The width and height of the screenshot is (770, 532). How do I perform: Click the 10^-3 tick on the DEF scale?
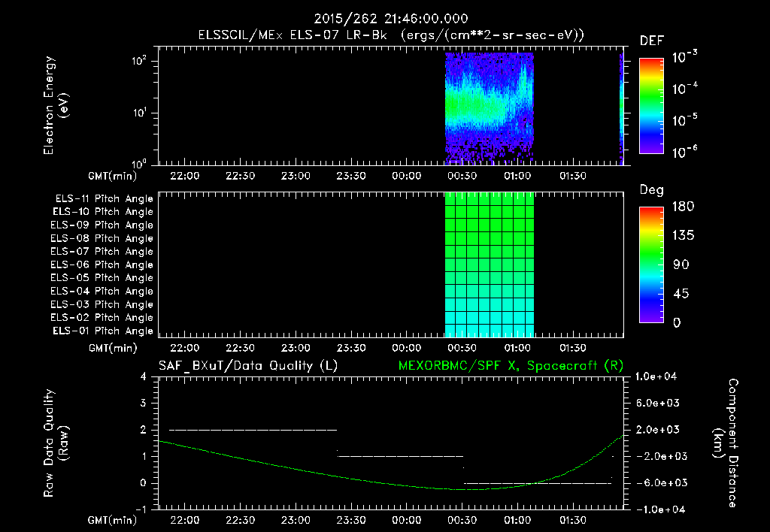[x=684, y=57]
